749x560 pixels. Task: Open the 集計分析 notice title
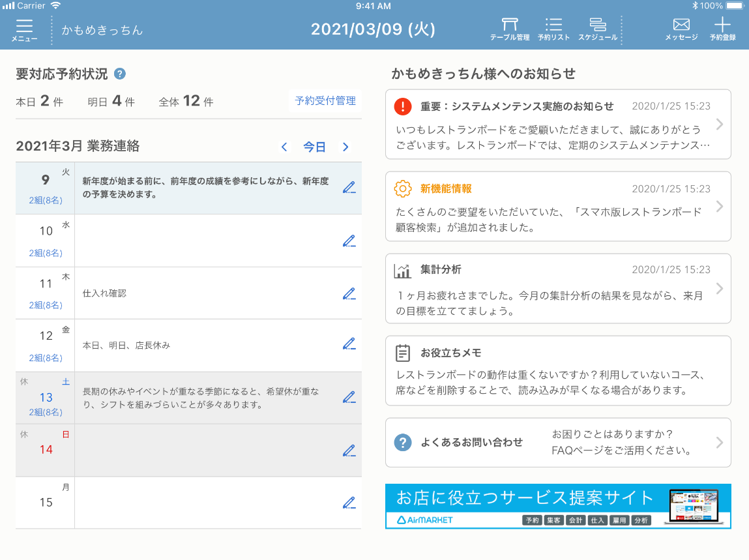click(x=441, y=270)
